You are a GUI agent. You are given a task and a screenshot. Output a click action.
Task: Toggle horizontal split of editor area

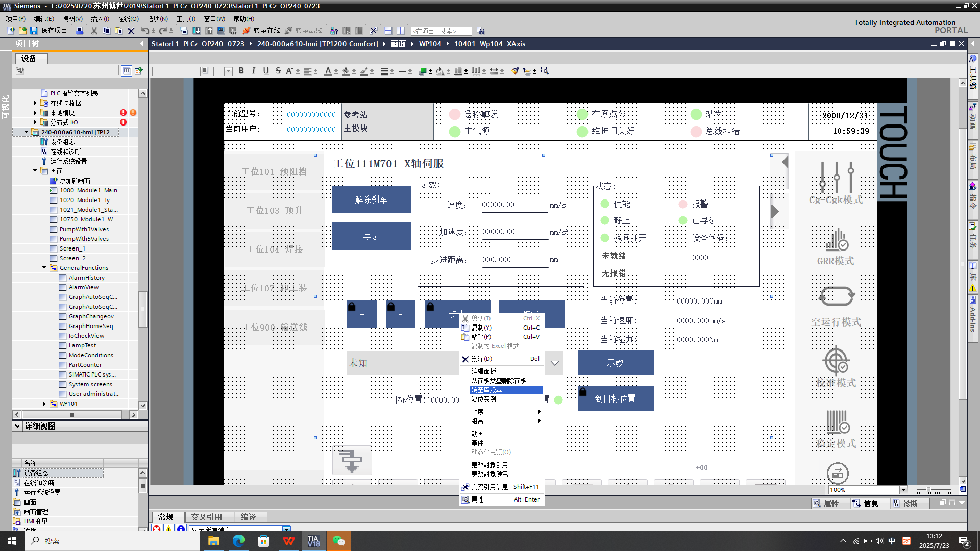388,31
